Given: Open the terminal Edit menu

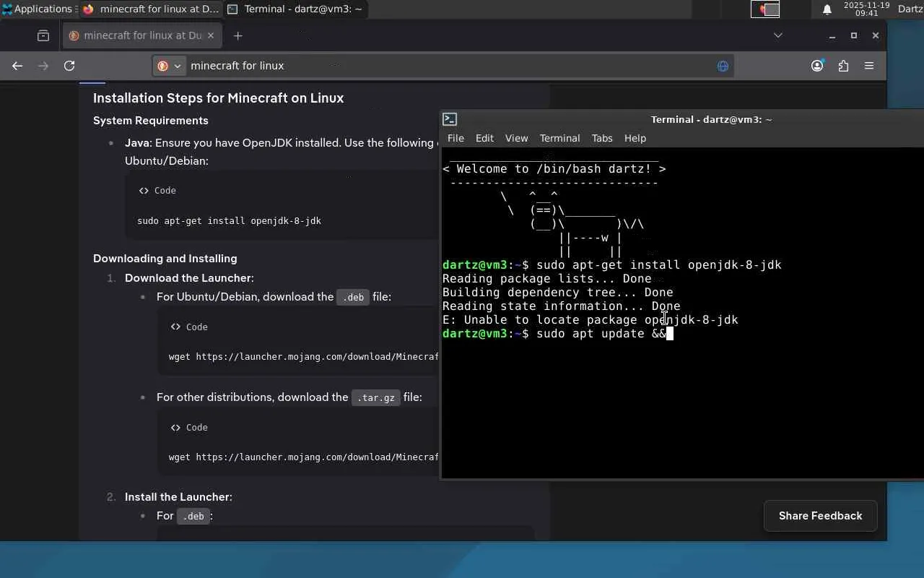Looking at the screenshot, I should pos(484,138).
